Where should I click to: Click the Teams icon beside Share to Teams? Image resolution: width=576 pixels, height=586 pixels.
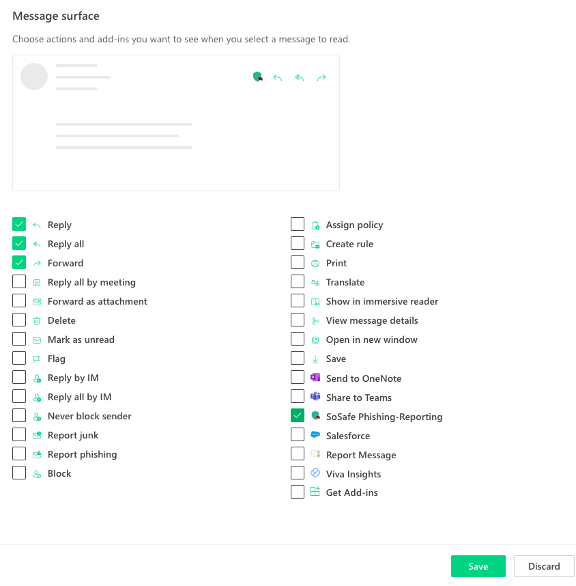(315, 397)
